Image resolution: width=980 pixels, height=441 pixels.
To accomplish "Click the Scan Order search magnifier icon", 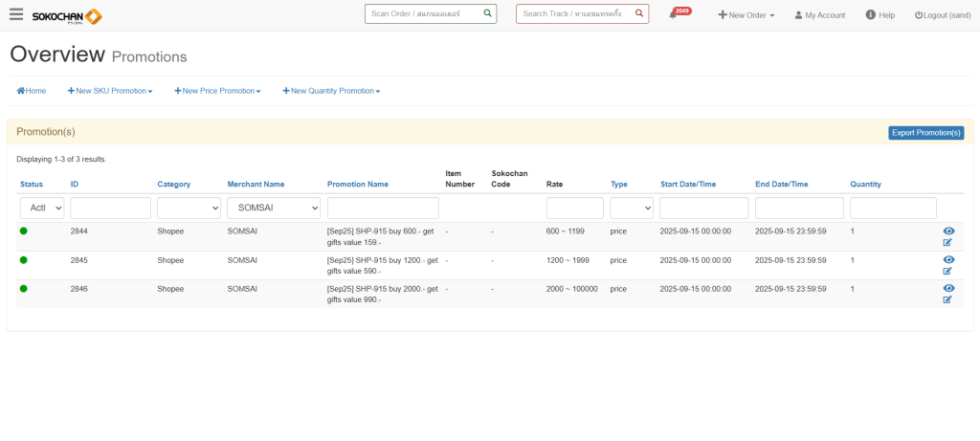I will point(487,13).
